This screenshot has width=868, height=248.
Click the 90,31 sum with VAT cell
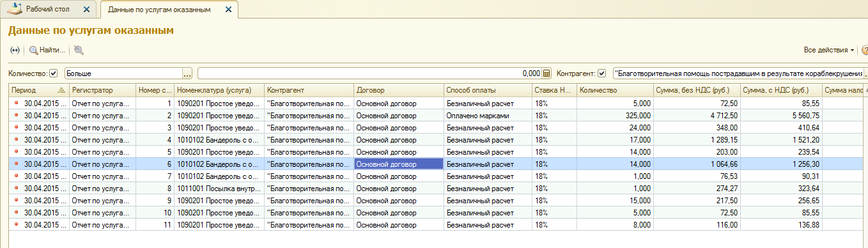(781, 176)
